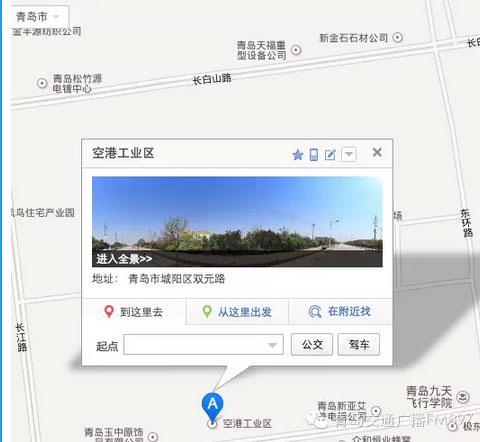Click the edit correction icon in popup
The image size is (480, 442).
(x=330, y=155)
